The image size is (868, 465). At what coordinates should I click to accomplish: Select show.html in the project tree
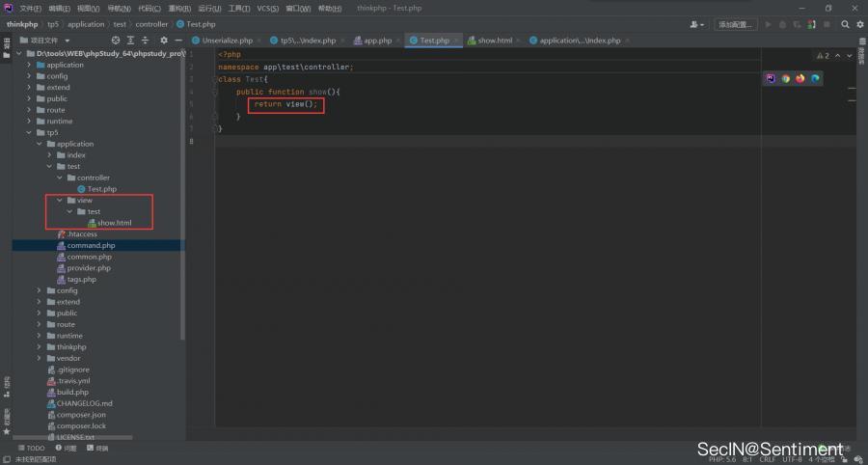(114, 223)
